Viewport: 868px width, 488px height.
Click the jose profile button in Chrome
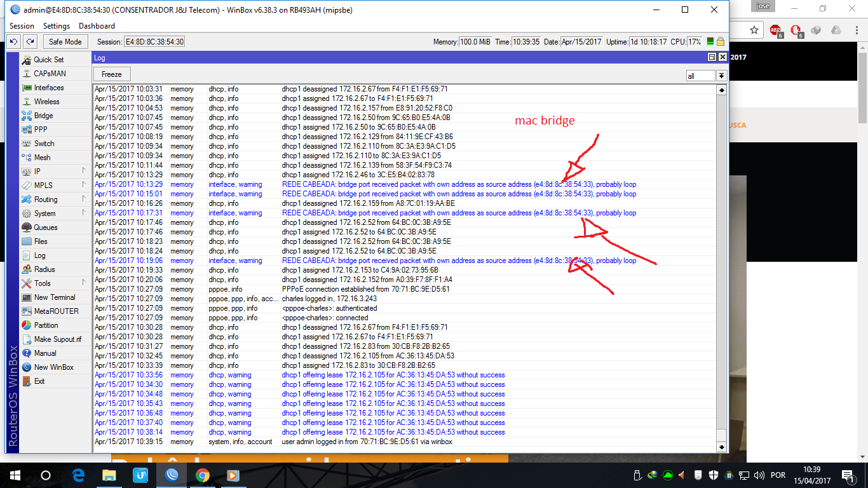point(761,6)
